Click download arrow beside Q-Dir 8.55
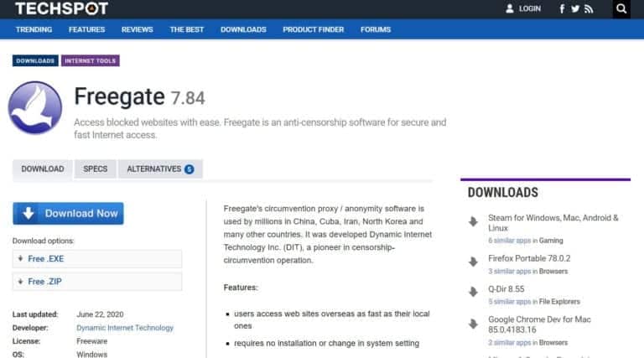This screenshot has height=358, width=644. coord(474,292)
